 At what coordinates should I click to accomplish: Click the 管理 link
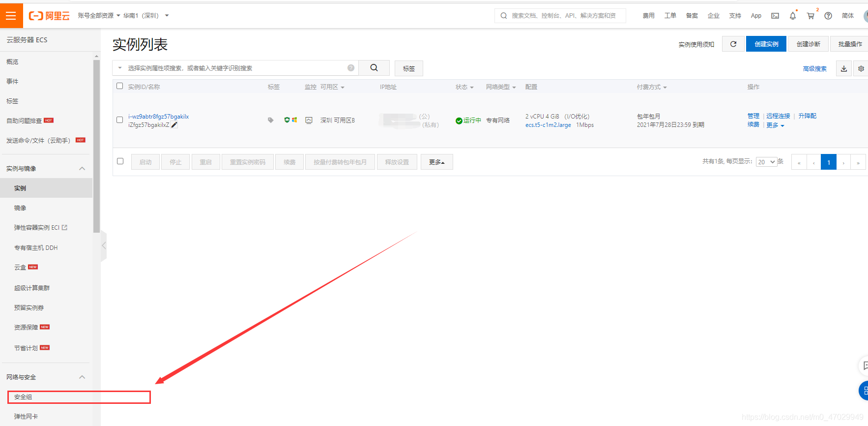[753, 116]
